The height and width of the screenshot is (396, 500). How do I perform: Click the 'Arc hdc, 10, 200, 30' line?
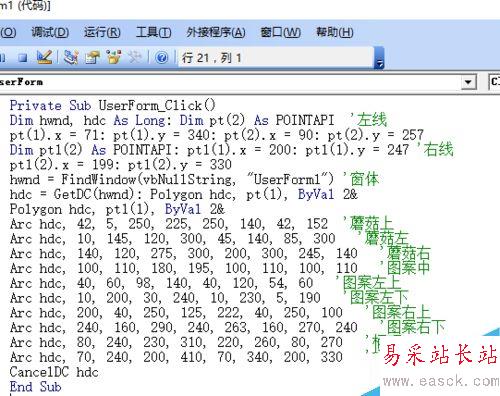pyautogui.click(x=165, y=298)
